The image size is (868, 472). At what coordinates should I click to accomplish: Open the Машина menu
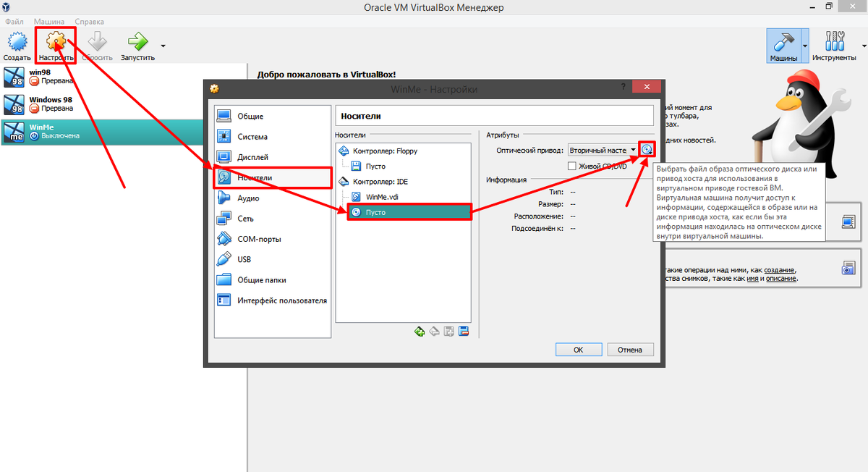[x=49, y=22]
